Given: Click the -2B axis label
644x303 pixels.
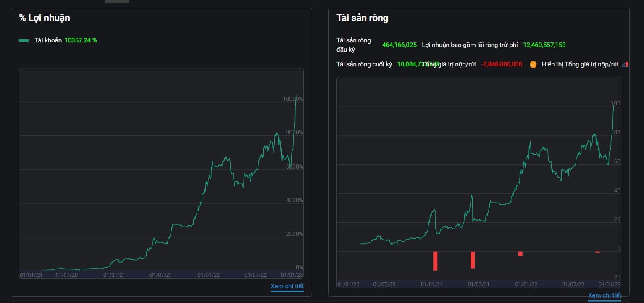Looking at the screenshot, I should pyautogui.click(x=616, y=277).
